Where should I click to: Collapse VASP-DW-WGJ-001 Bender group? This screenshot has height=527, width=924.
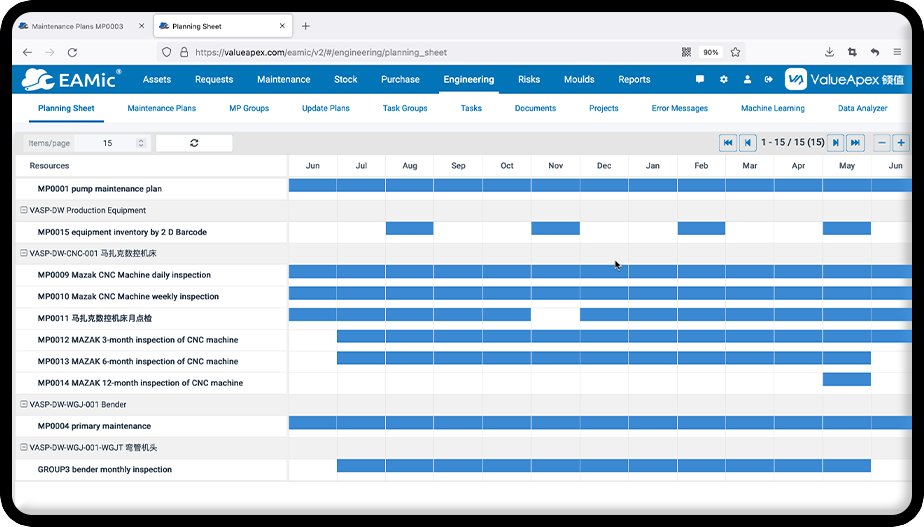pyautogui.click(x=23, y=405)
